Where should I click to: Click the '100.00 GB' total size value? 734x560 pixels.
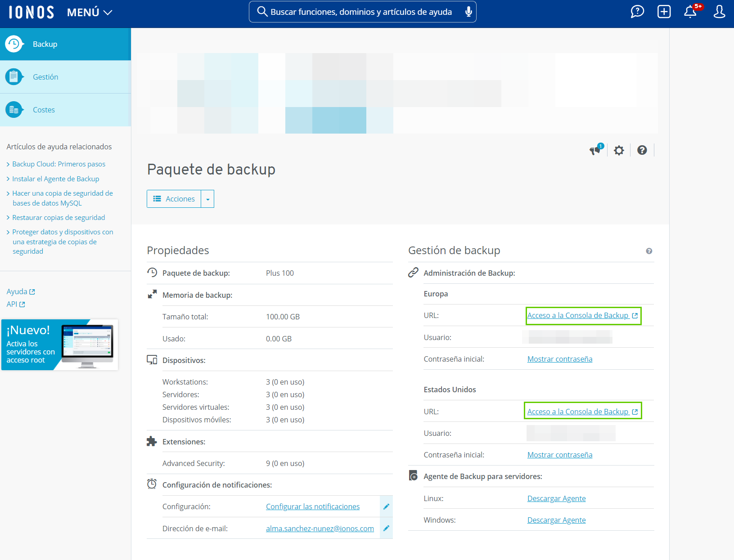click(283, 317)
